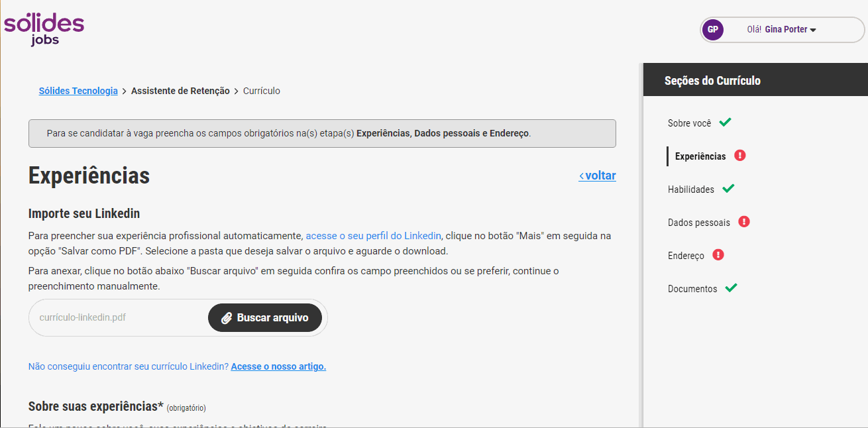Select the Assistente de Retenção breadcrumb

pos(180,91)
